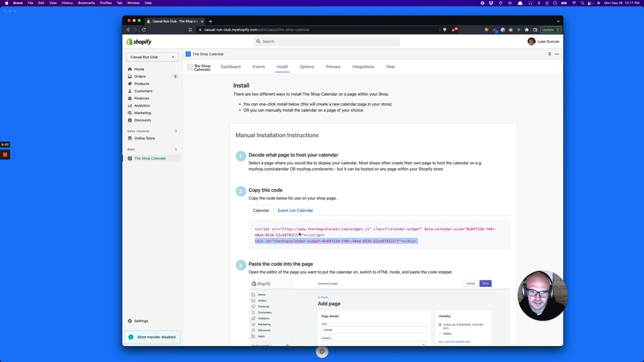
Task: Go to the Integrations tab
Action: [x=363, y=67]
